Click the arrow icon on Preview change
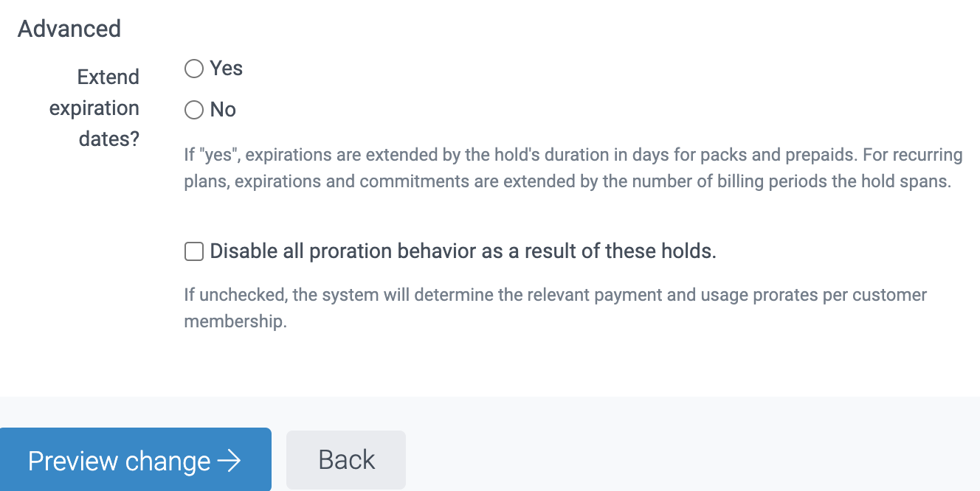The height and width of the screenshot is (491, 980). click(x=230, y=461)
